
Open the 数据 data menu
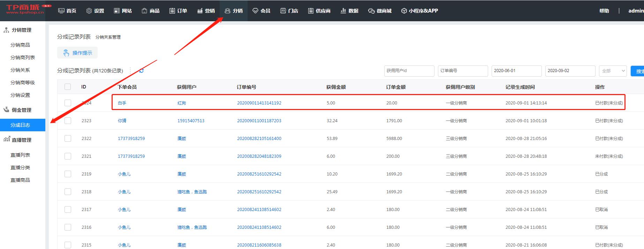[x=349, y=11]
